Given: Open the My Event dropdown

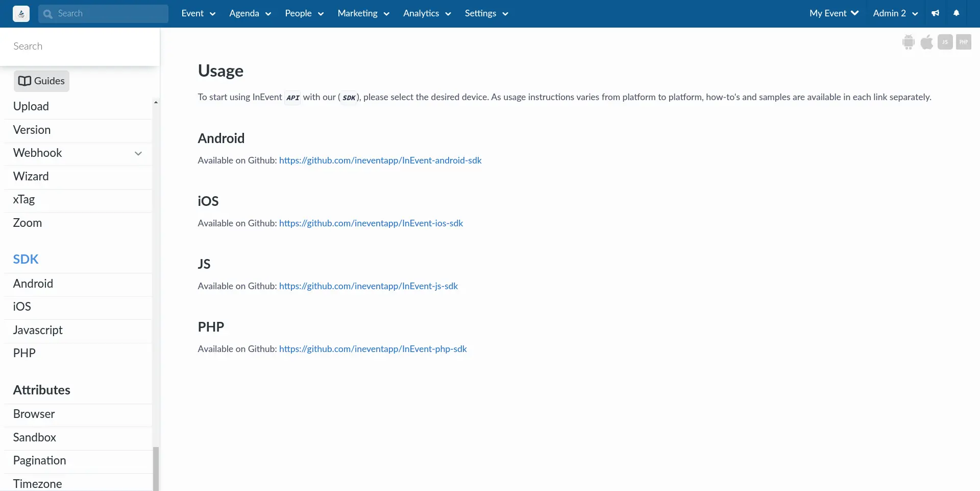Looking at the screenshot, I should (834, 13).
